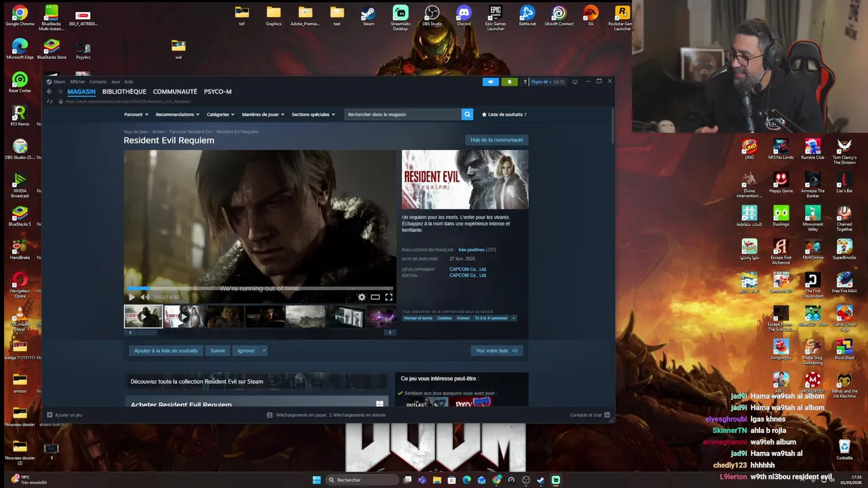The image size is (868, 488).
Task: Click the plus button after tags
Action: pos(513,318)
